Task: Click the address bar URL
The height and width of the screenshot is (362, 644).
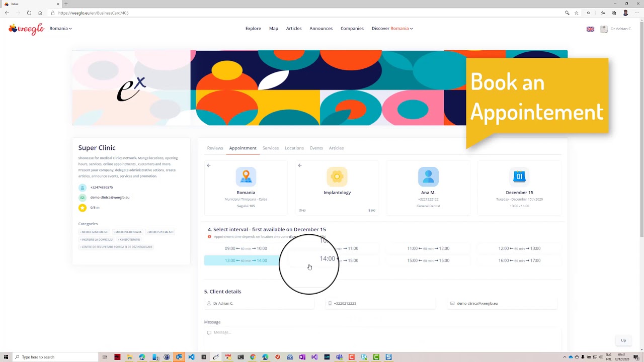Action: 93,13
